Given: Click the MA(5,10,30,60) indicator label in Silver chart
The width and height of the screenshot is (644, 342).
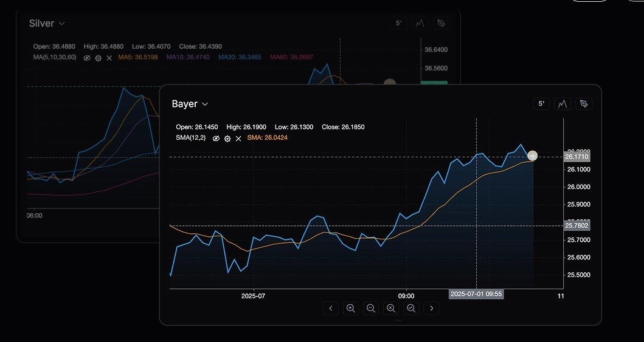Looking at the screenshot, I should pos(55,57).
